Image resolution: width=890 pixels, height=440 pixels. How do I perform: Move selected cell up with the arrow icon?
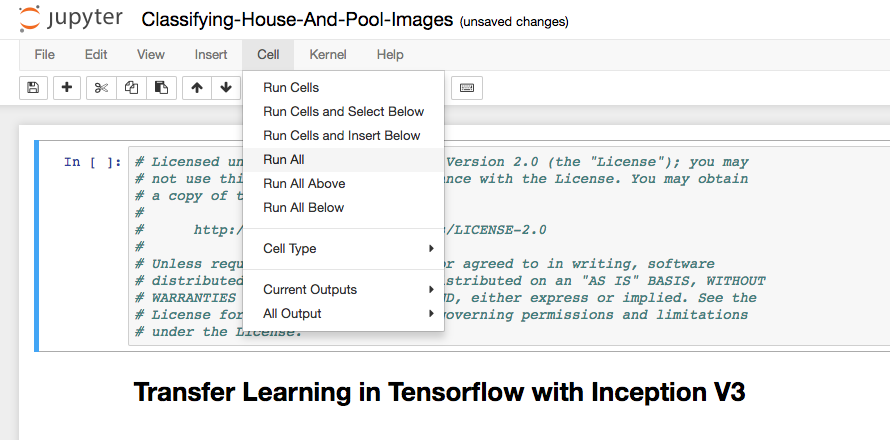pyautogui.click(x=197, y=88)
